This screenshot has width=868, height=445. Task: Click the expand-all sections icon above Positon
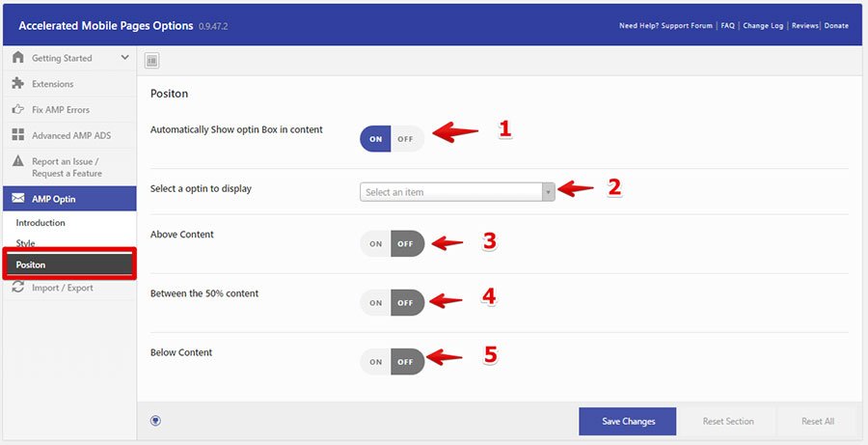[x=151, y=61]
